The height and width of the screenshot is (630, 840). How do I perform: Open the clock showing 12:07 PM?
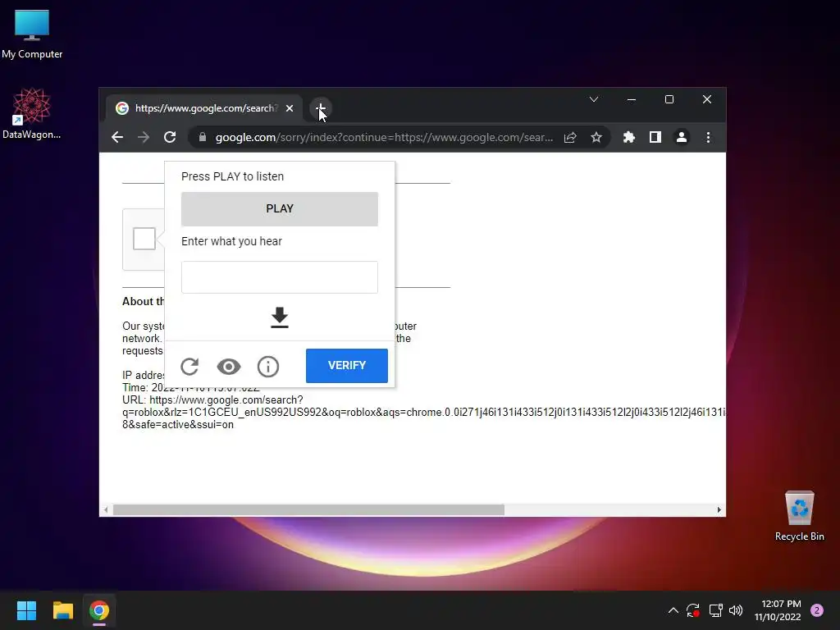pyautogui.click(x=778, y=610)
